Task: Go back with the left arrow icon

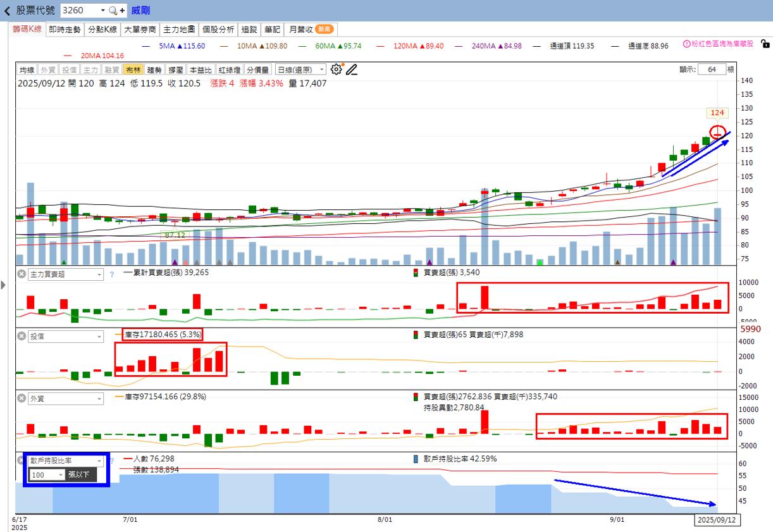Action: (8, 10)
